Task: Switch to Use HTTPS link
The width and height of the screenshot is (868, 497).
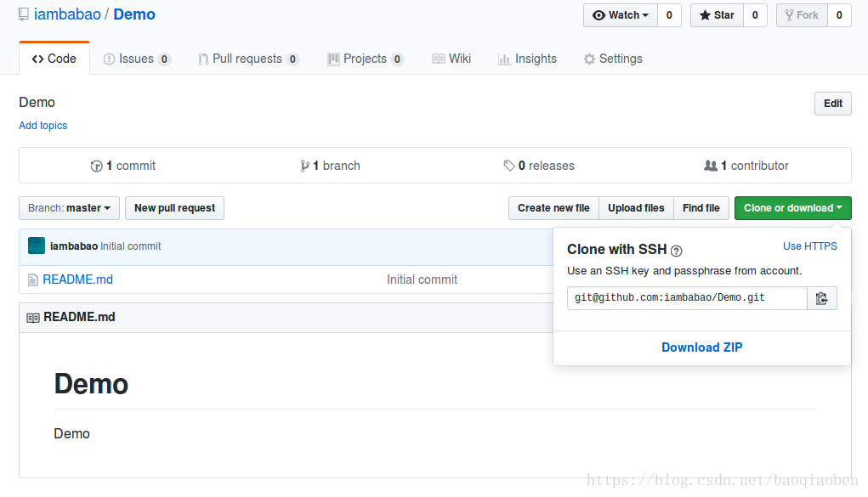Action: [810, 246]
